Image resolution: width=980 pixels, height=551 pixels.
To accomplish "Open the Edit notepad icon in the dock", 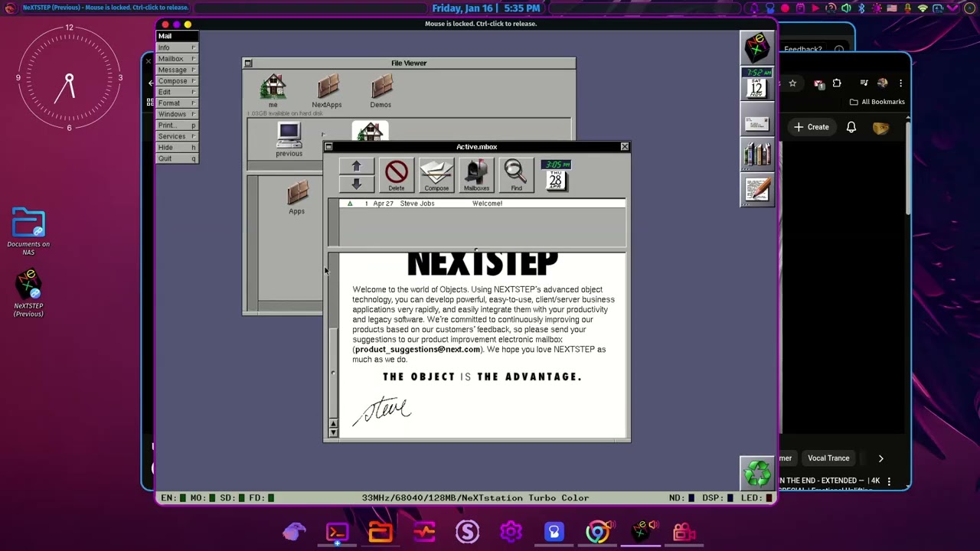I will coord(756,190).
